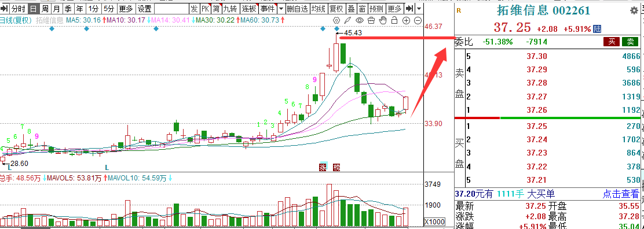Viewport: 644px width, 229px height.
Task: Click the X1000 volume unit label
Action: [x=434, y=222]
